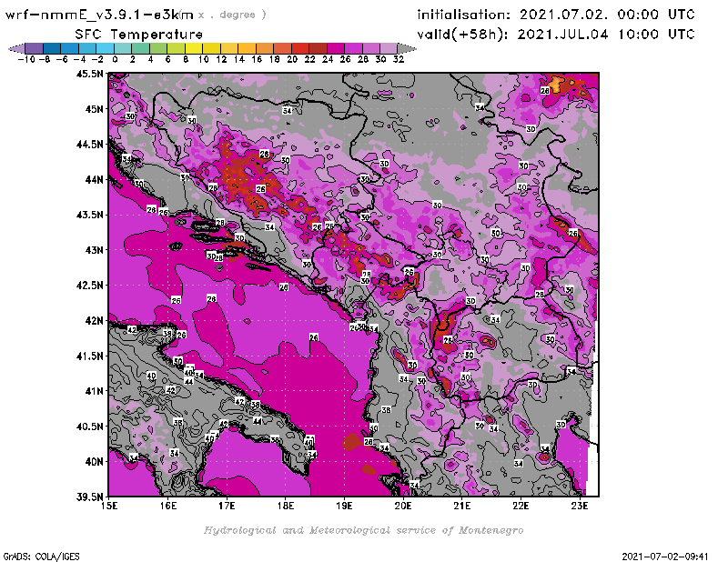Click the '-10' value under the colorbar
Screen dimensions: 728x562
[26, 59]
